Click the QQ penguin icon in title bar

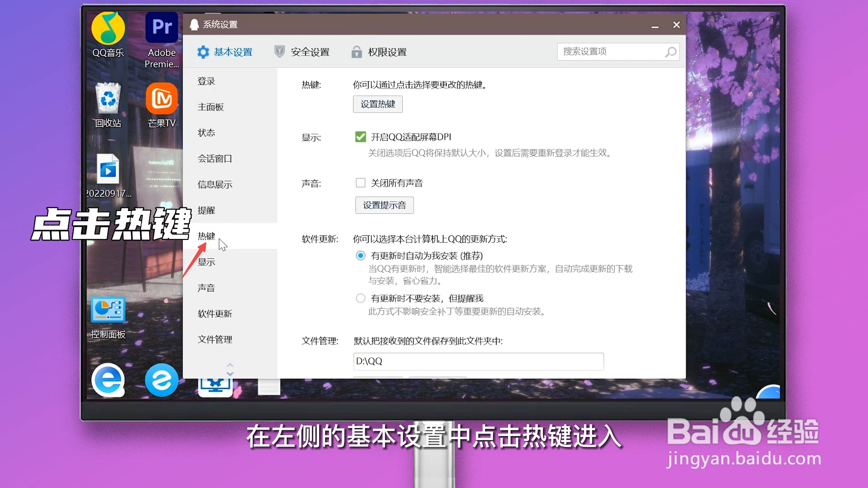click(x=194, y=24)
